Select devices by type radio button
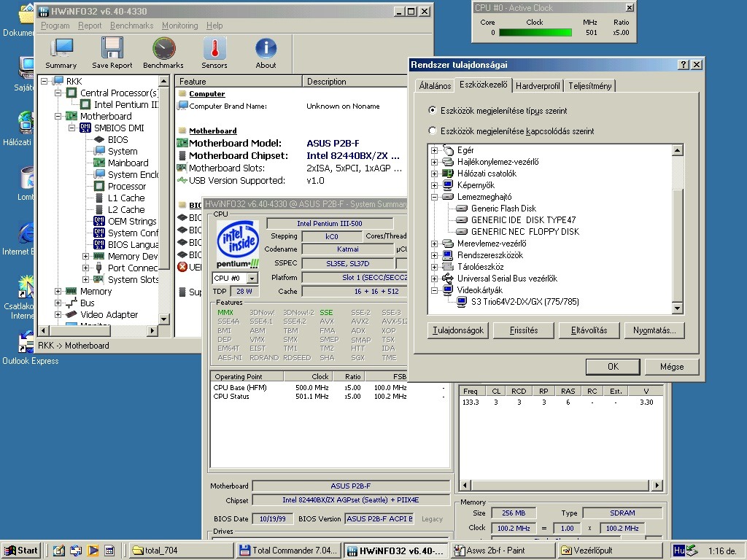Viewport: 747px width, 560px height. pyautogui.click(x=433, y=111)
